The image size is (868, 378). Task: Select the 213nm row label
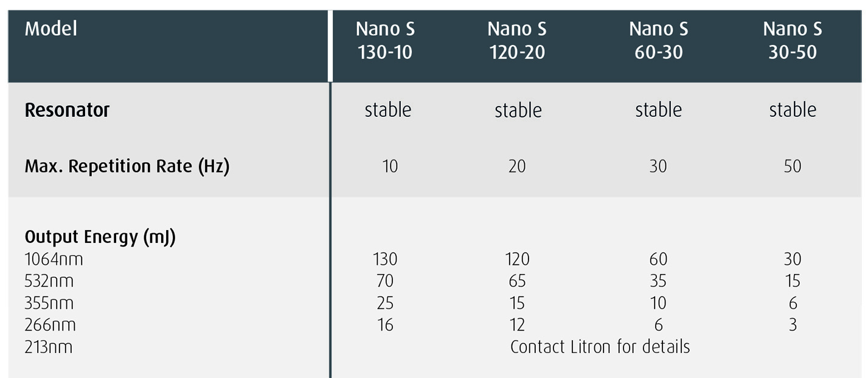(49, 347)
